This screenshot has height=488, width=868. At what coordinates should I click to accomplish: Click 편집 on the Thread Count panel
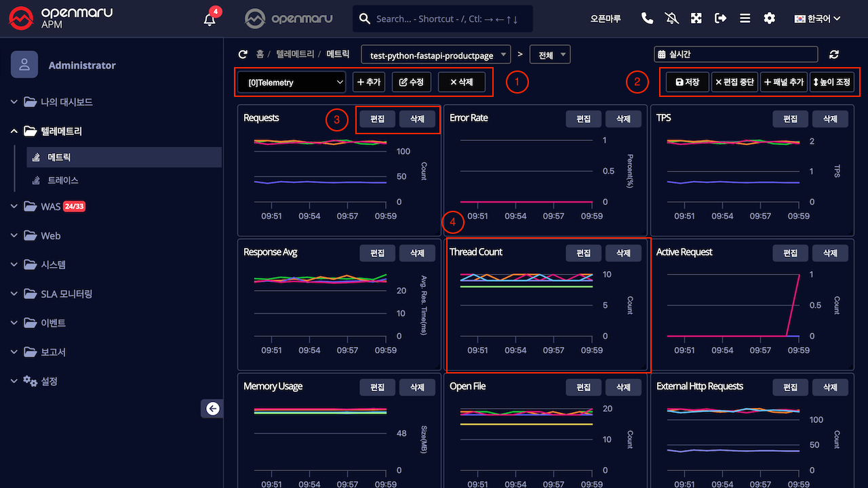click(583, 253)
